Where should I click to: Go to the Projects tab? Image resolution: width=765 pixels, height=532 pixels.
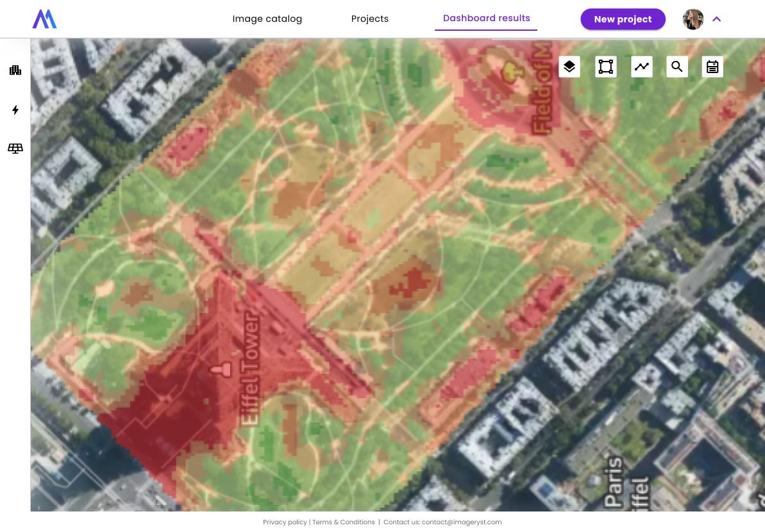[369, 19]
